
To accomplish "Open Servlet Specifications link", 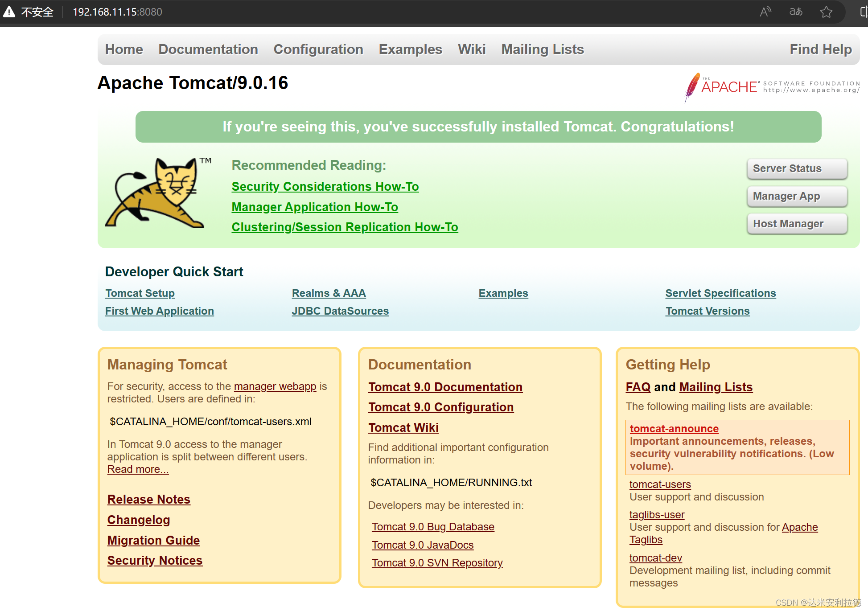I will coord(720,293).
